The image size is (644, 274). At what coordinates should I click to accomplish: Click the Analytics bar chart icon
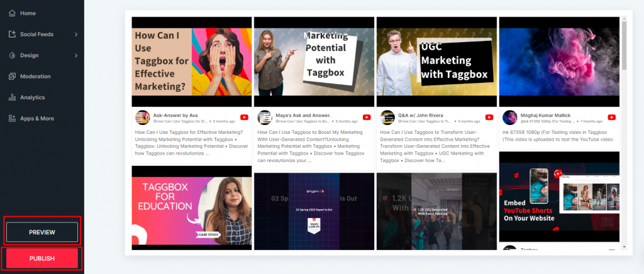click(x=12, y=97)
